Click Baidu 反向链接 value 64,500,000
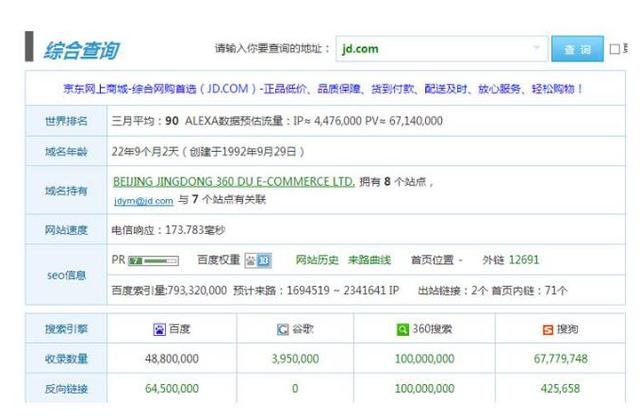Screen dimensions: 640x418 click(x=172, y=389)
